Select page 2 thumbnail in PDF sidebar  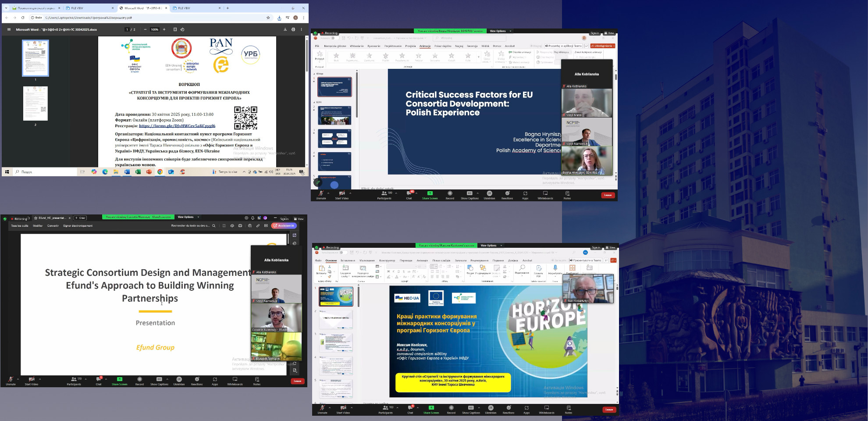tap(36, 103)
